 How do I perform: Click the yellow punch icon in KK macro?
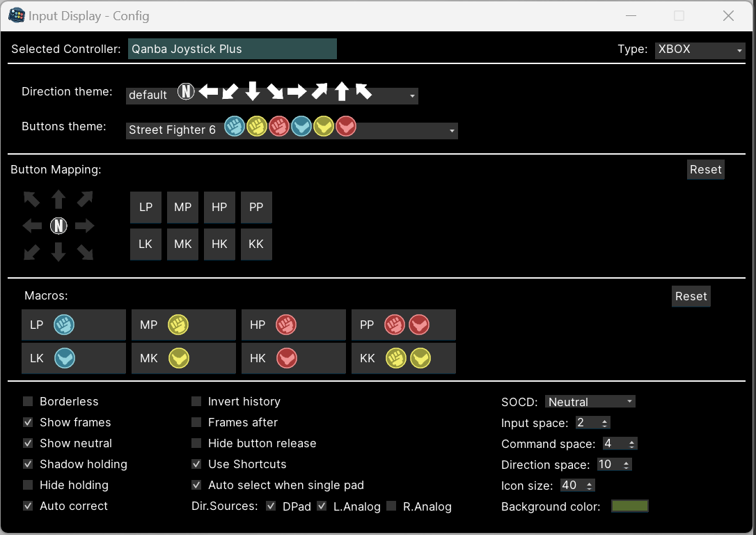pos(396,359)
